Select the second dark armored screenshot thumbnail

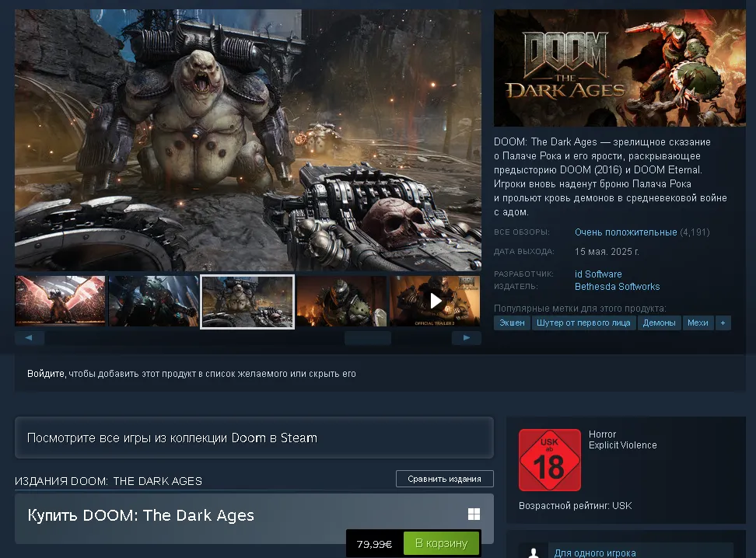coord(154,302)
